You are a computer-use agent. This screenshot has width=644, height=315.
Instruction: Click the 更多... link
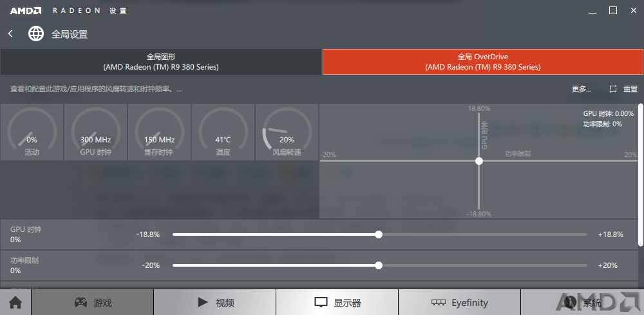pos(582,89)
